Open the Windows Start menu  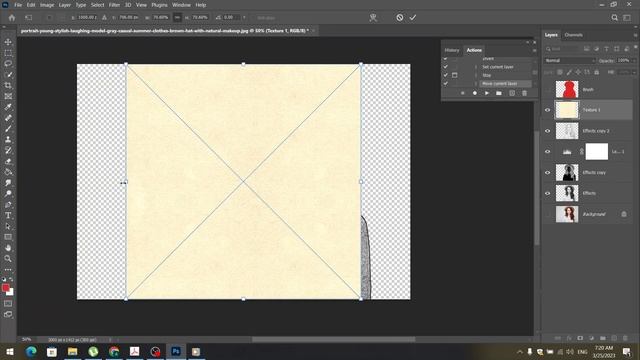(10, 351)
